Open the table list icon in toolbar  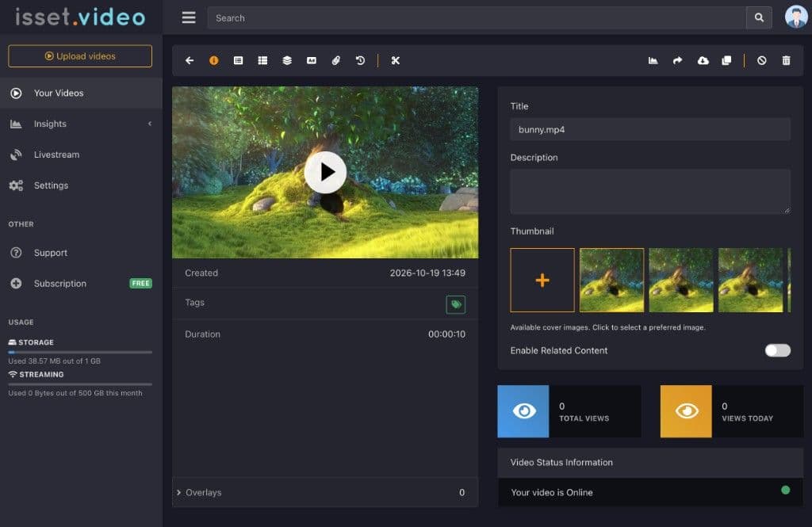coord(262,60)
